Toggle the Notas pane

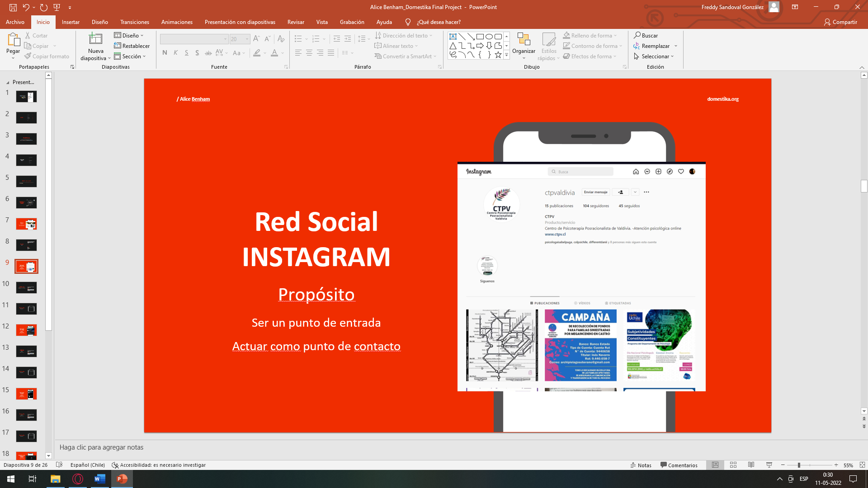(641, 465)
